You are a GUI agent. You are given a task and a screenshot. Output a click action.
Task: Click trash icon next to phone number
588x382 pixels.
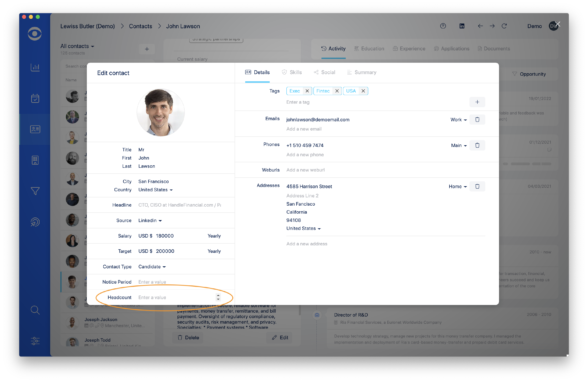[477, 145]
